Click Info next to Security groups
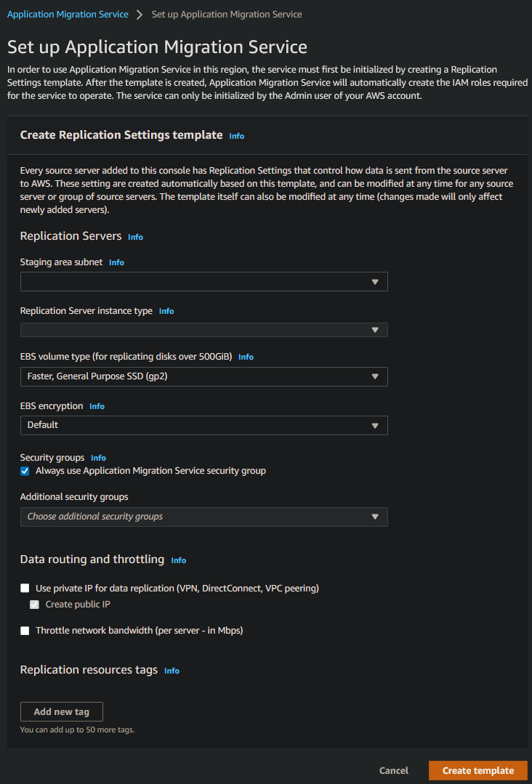Image resolution: width=532 pixels, height=784 pixels. [x=97, y=457]
